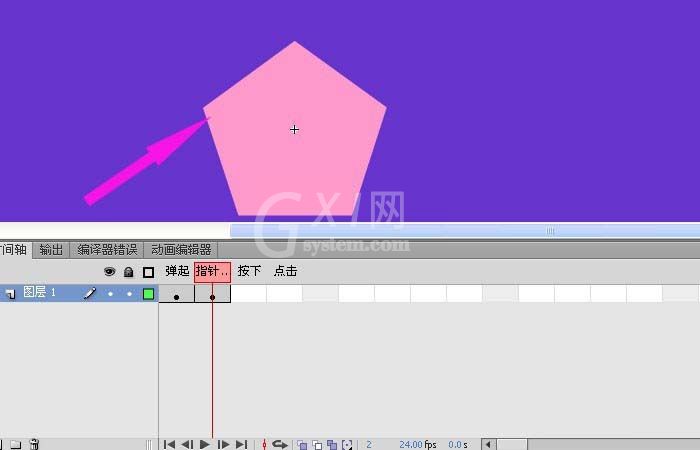Select the timeline tab ending in 间轴

pos(15,250)
